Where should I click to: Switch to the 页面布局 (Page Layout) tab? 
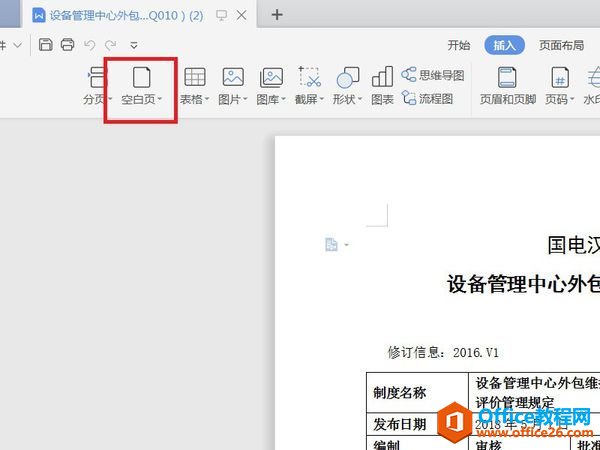coord(561,45)
